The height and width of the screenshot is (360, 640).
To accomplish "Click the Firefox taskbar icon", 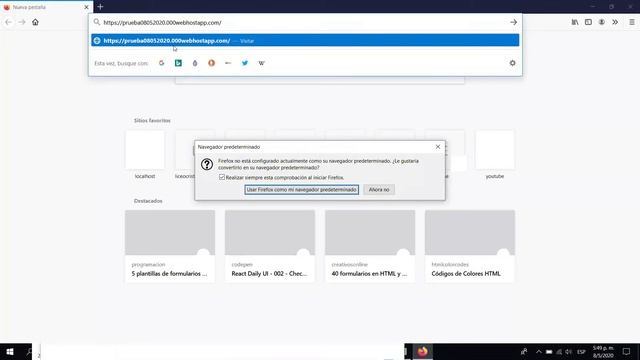I will (422, 351).
